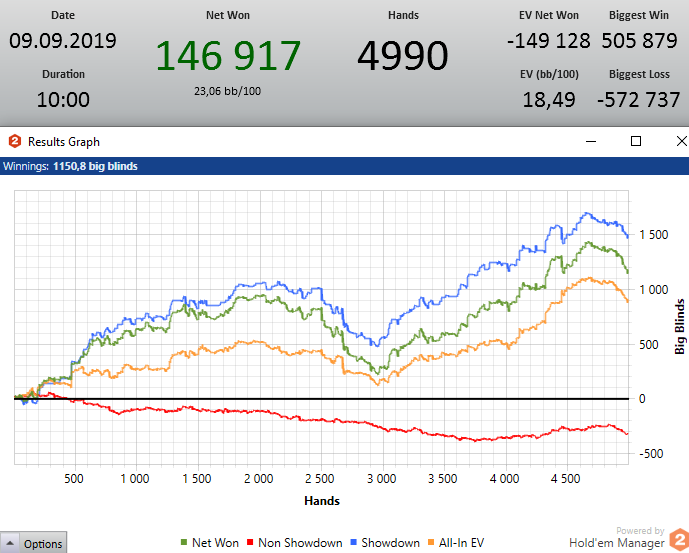Toggle the orange All-In EV legend swatch
The width and height of the screenshot is (689, 553).
(x=431, y=542)
